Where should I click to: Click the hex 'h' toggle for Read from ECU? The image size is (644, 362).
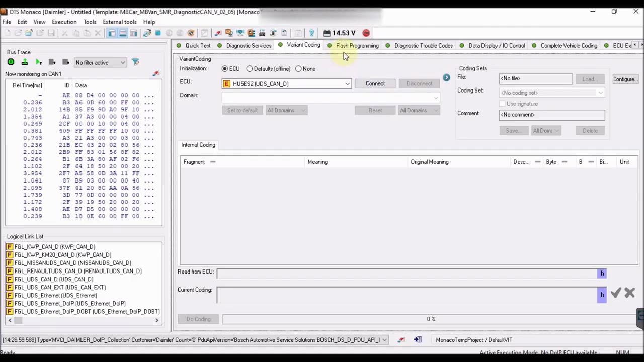pos(602,273)
